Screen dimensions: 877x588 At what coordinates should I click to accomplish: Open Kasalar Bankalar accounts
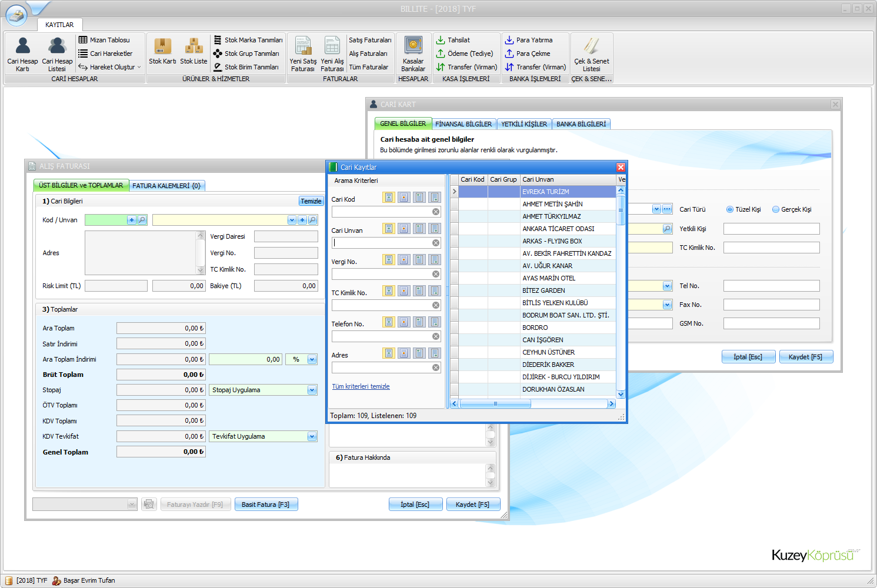[414, 54]
